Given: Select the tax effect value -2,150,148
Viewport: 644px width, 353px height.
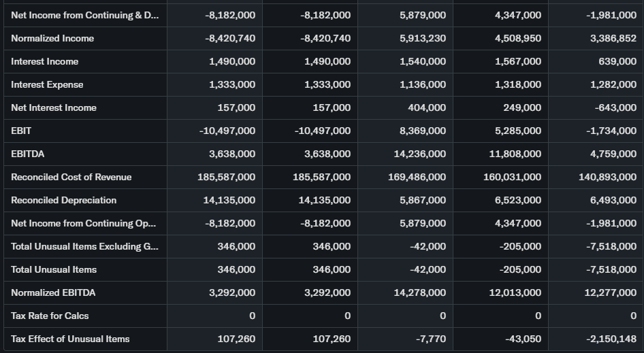Looking at the screenshot, I should point(612,339).
